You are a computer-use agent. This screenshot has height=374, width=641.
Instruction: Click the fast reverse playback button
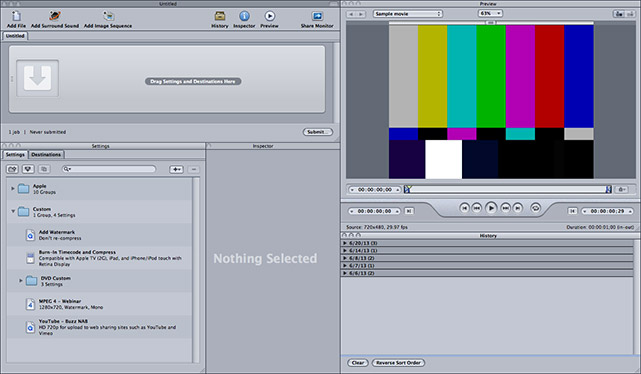click(x=476, y=208)
